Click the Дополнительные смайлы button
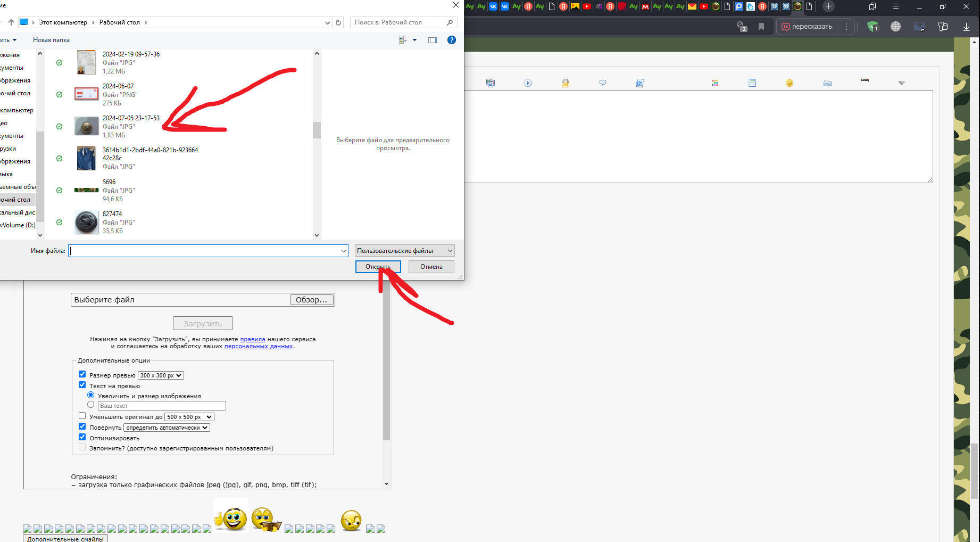This screenshot has height=542, width=980. 65,539
